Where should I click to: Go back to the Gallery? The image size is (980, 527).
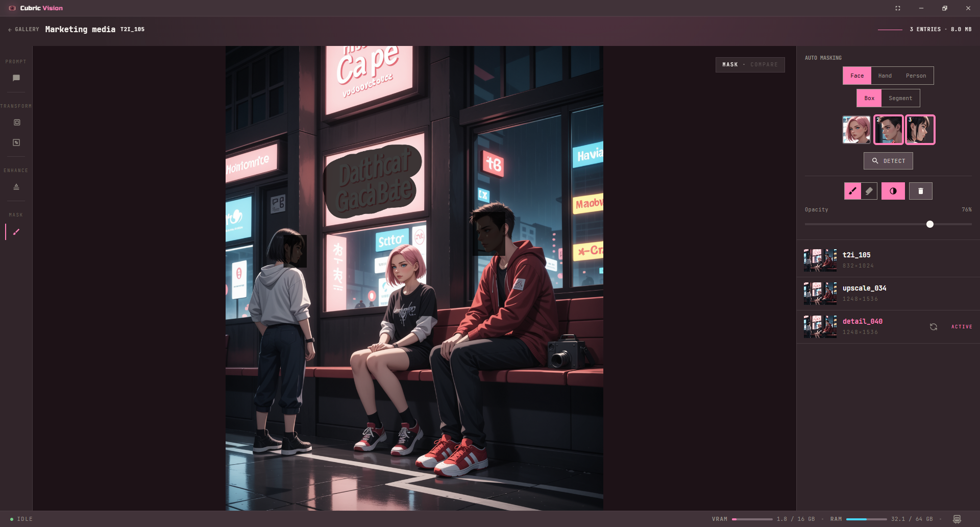click(x=23, y=30)
